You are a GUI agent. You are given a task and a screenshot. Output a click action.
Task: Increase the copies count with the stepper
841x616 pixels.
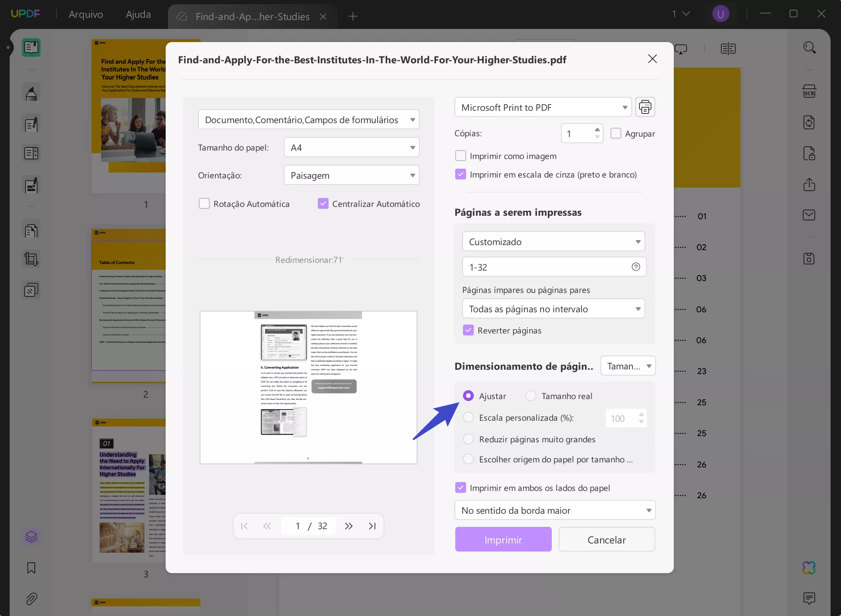point(597,130)
